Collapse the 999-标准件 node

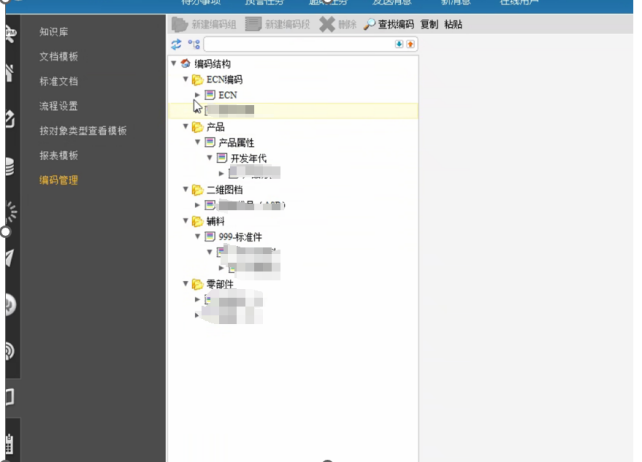tap(197, 236)
